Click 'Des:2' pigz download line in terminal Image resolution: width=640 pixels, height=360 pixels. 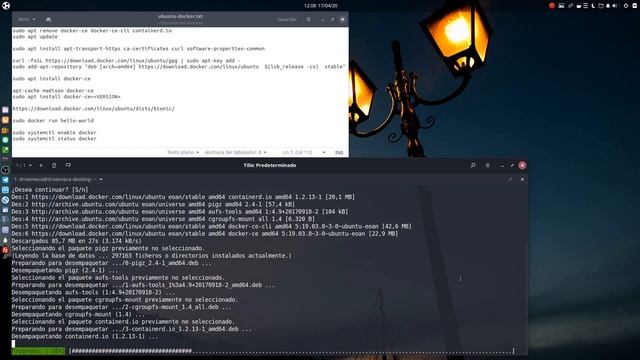pos(153,204)
